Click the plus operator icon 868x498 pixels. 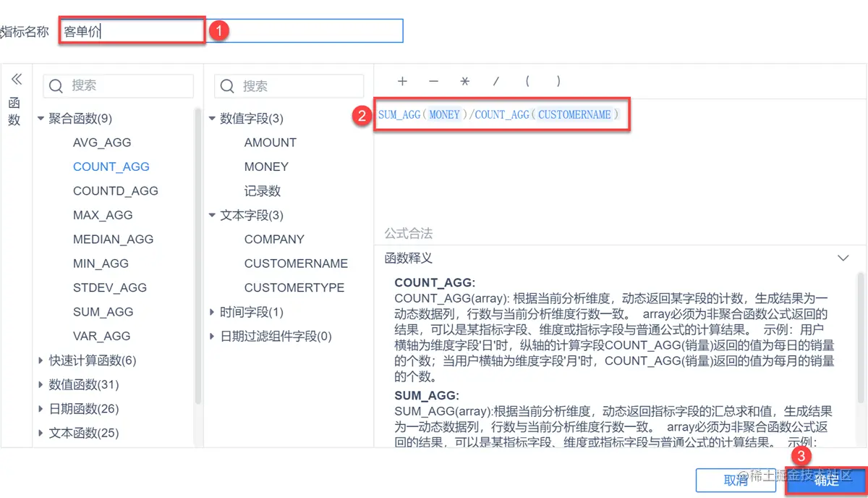pyautogui.click(x=402, y=82)
